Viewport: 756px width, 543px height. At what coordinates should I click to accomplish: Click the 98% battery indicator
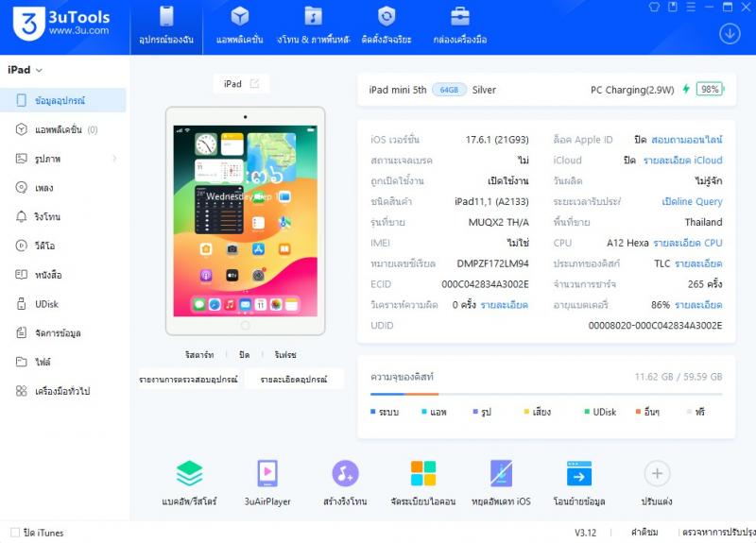coord(710,89)
